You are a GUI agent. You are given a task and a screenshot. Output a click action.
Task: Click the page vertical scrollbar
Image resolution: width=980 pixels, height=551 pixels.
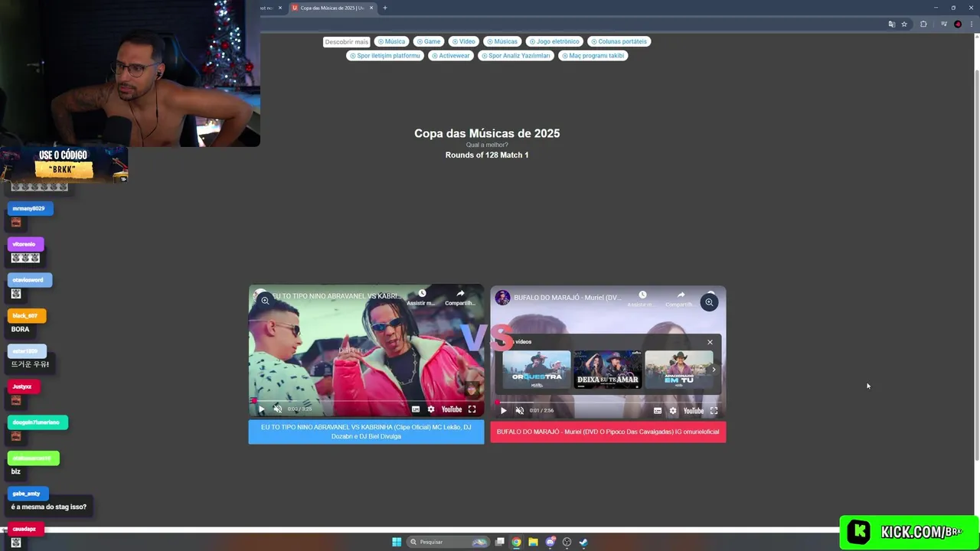976,264
